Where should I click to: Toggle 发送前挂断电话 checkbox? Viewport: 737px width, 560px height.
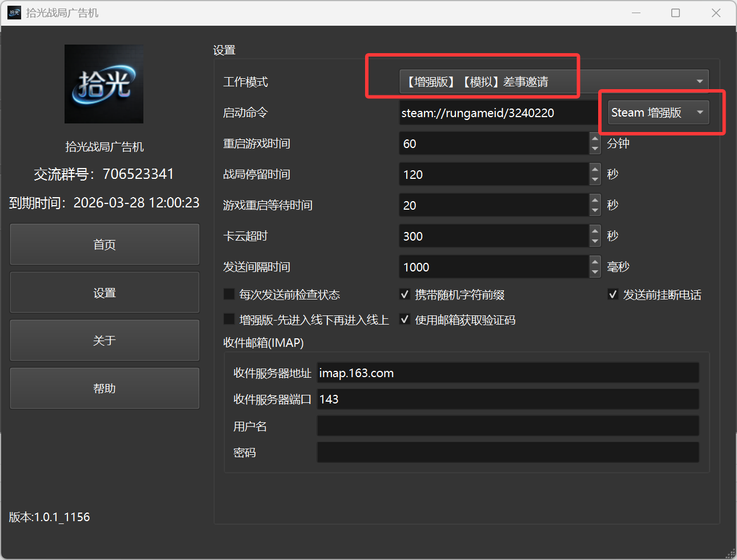(613, 294)
